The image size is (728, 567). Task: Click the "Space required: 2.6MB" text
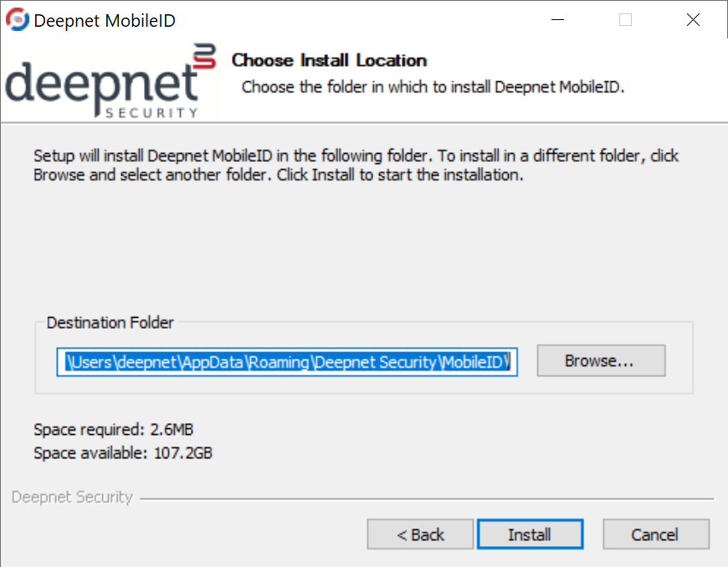pos(114,430)
